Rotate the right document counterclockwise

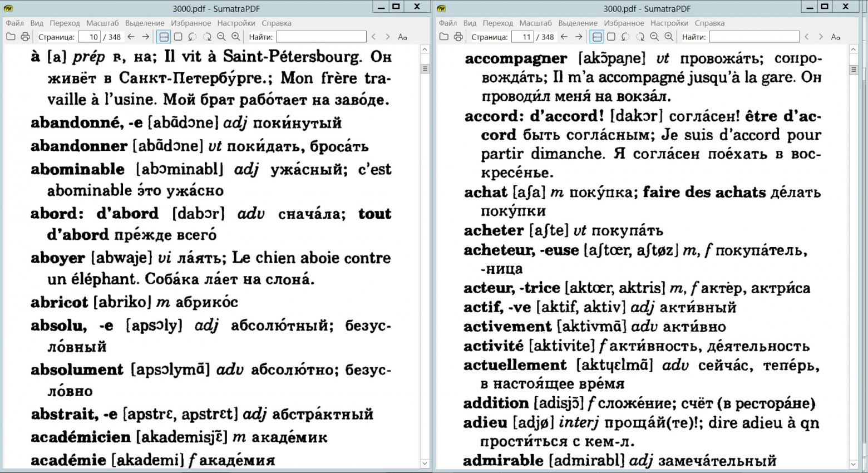pos(625,37)
